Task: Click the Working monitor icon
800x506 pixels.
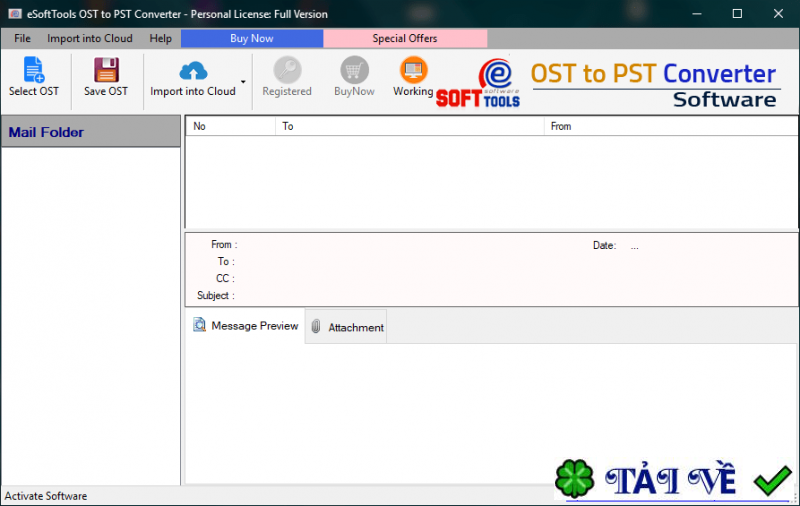Action: click(x=413, y=69)
